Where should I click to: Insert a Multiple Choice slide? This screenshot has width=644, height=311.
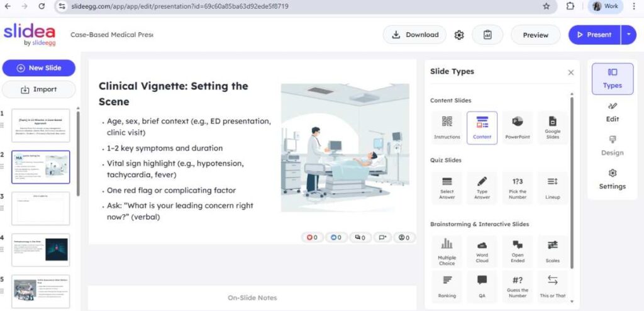click(x=447, y=251)
